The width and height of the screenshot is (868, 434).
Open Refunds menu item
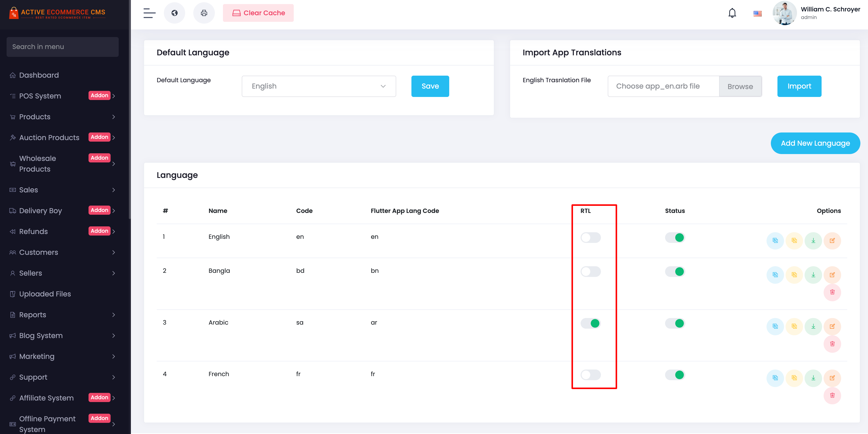point(63,231)
